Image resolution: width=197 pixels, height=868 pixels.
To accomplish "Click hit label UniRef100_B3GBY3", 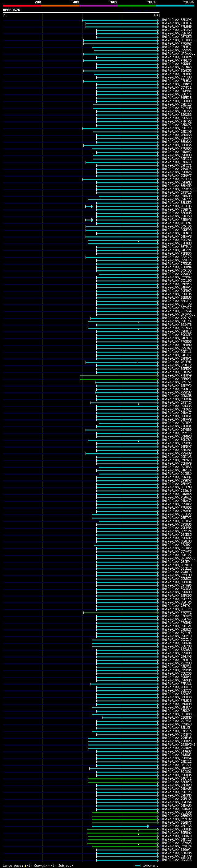I will 176,782.
